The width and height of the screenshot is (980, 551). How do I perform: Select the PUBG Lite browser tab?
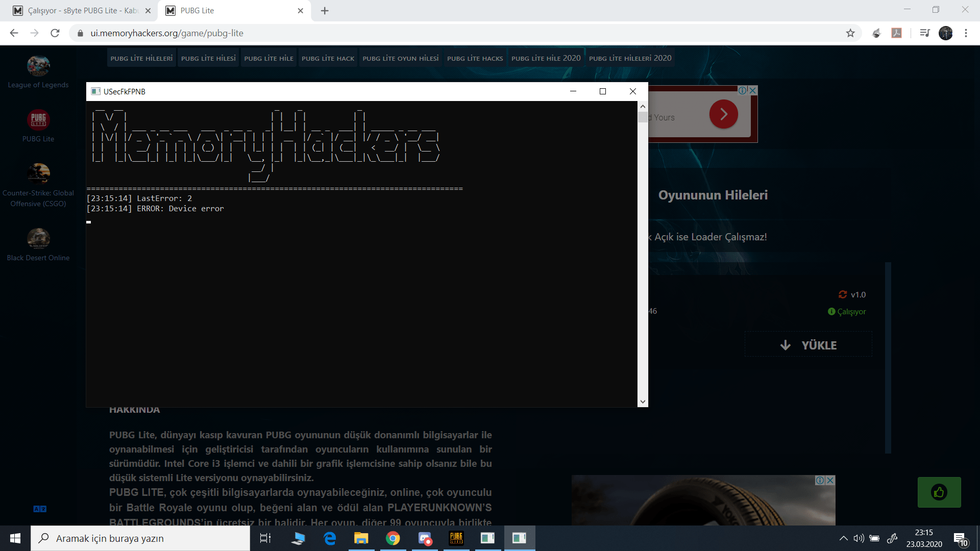(x=235, y=11)
